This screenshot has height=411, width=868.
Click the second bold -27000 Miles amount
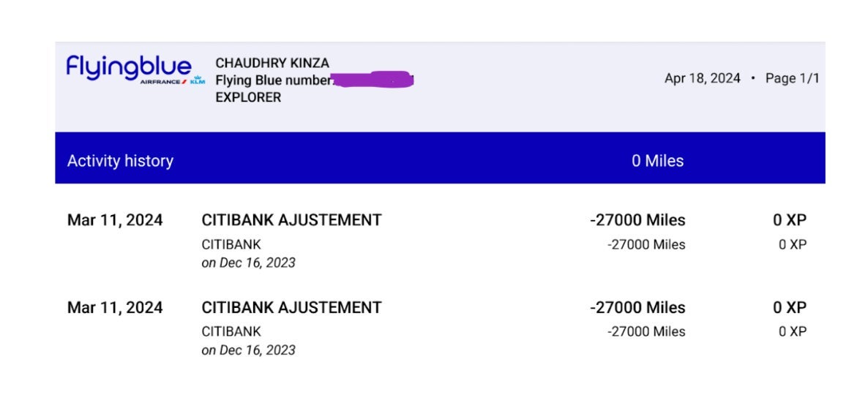tap(637, 307)
